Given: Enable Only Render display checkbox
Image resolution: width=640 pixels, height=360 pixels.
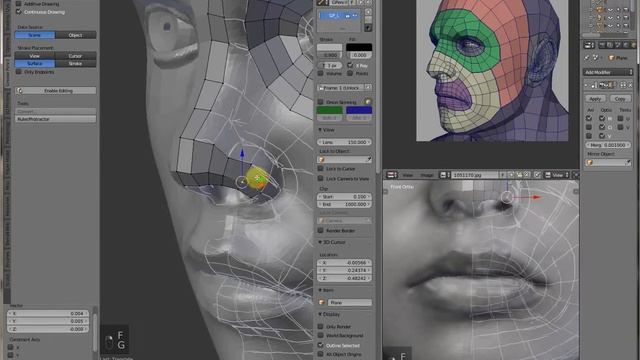Looking at the screenshot, I should coord(320,327).
